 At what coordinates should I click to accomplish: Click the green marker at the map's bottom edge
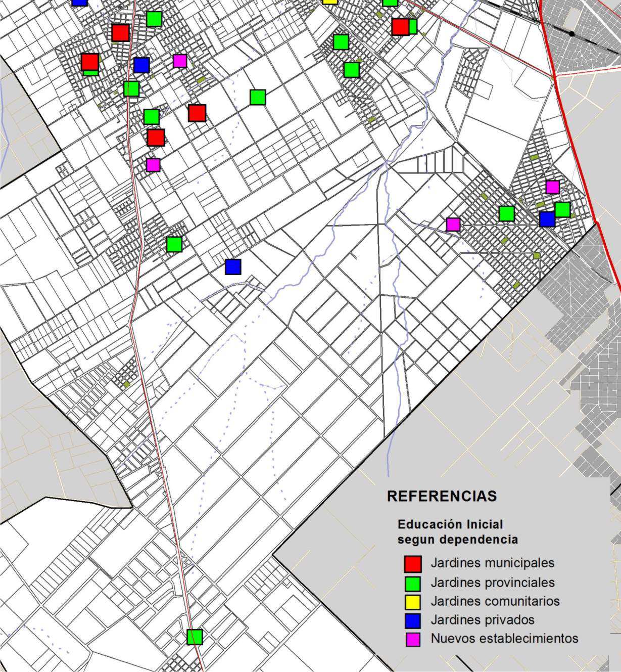tap(195, 637)
